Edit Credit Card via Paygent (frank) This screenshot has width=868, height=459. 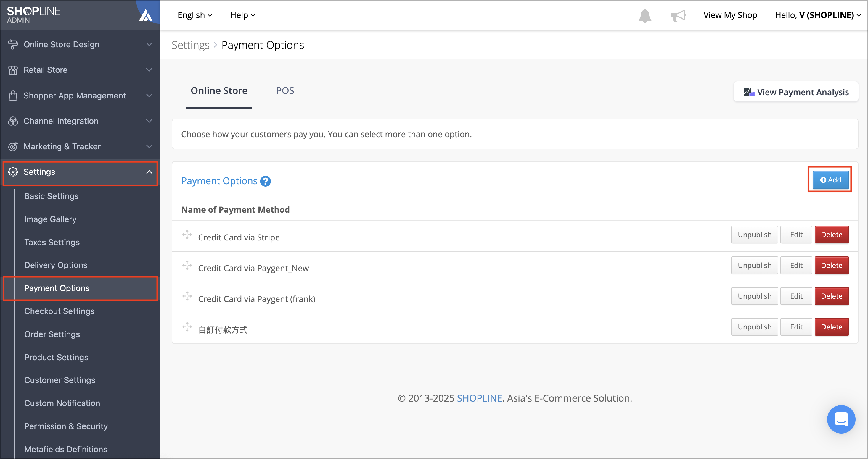click(x=796, y=296)
